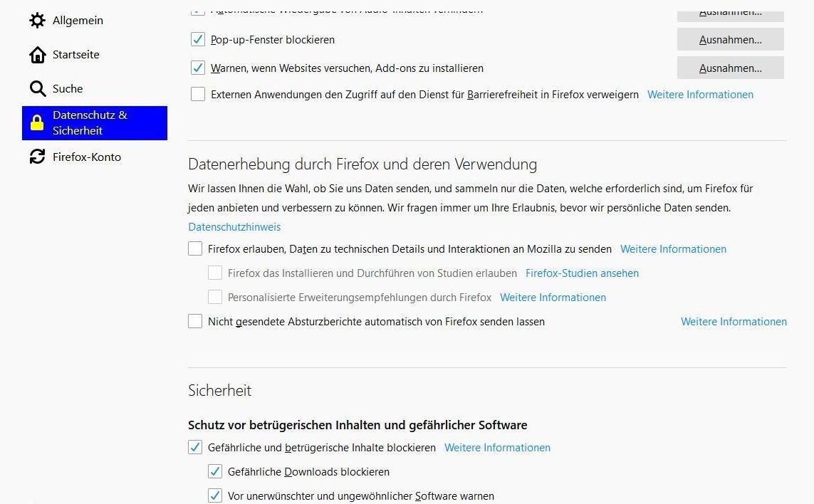Disable unwanted software warning checkbox
This screenshot has width=814, height=504.
(x=215, y=496)
